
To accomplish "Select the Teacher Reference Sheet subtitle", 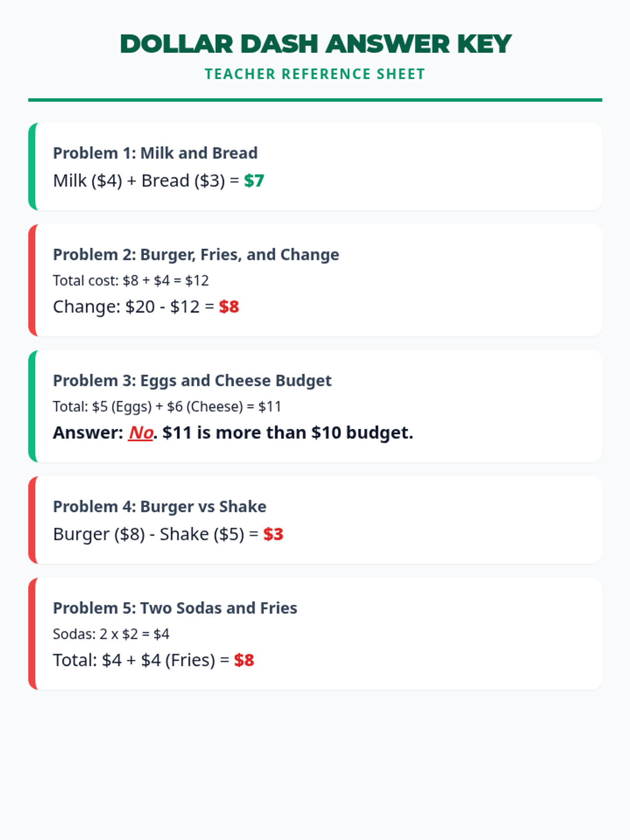I will coord(315,74).
